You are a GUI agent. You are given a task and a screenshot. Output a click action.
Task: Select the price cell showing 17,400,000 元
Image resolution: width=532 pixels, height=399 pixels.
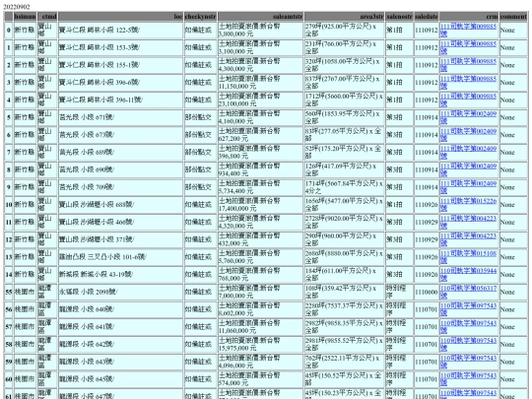click(x=260, y=205)
